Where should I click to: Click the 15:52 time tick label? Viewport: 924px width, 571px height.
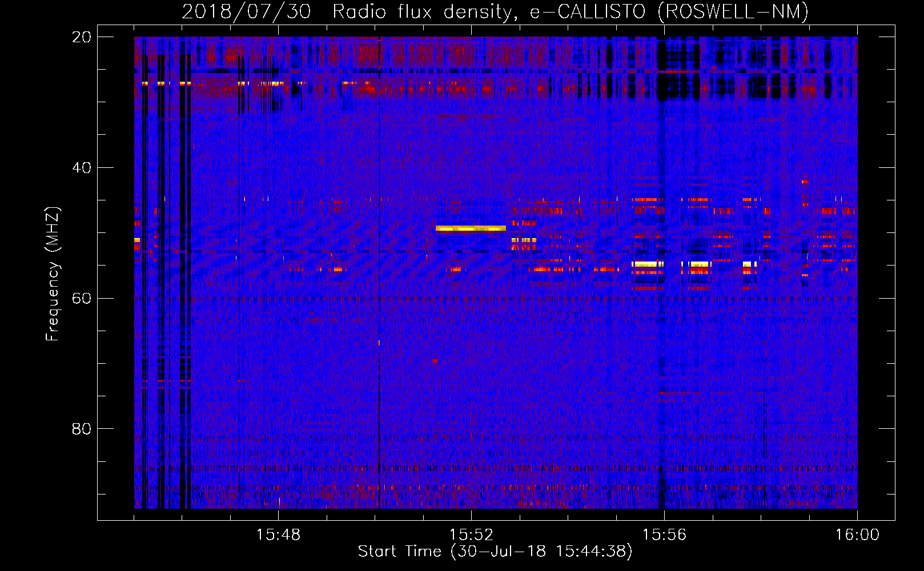tap(471, 535)
